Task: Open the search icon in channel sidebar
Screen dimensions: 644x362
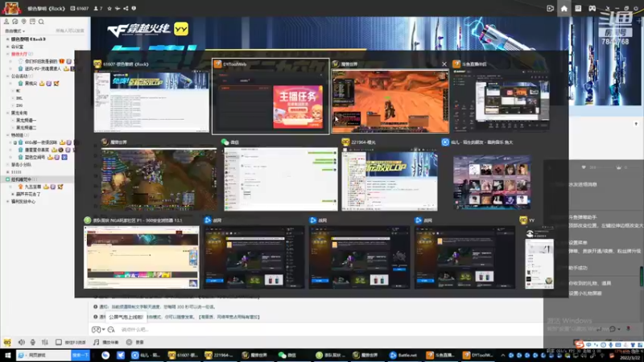Action: (41, 22)
